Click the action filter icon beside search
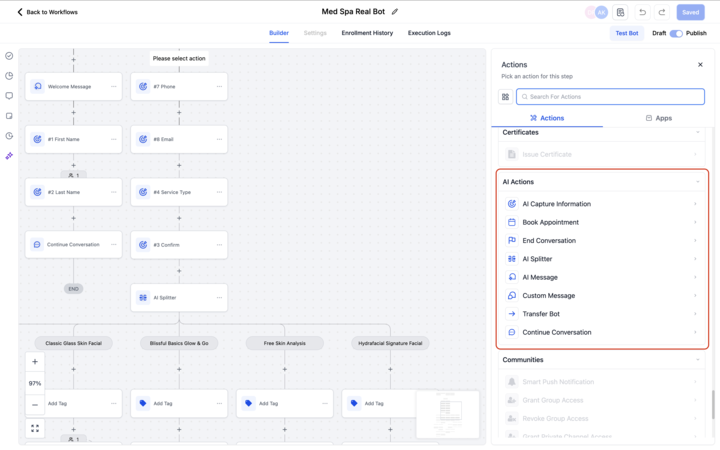 point(506,97)
